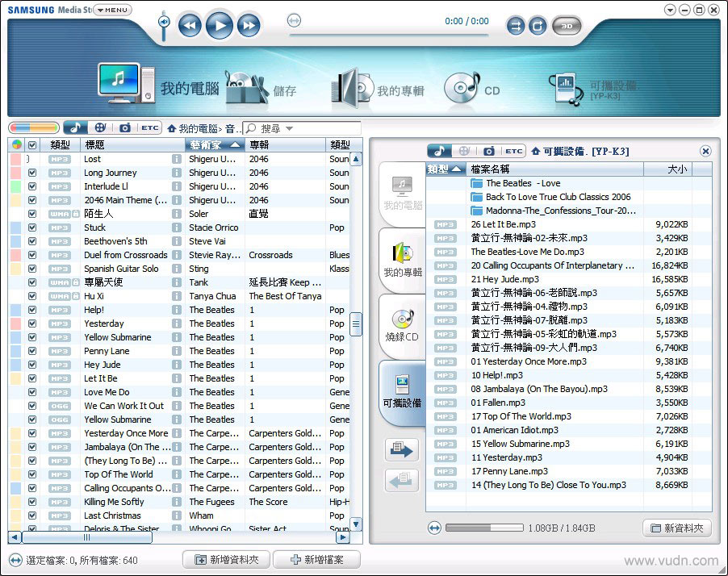Viewport: 728px width, 576px height.
Task: Sort library by 藝術家 column
Action: click(x=215, y=145)
